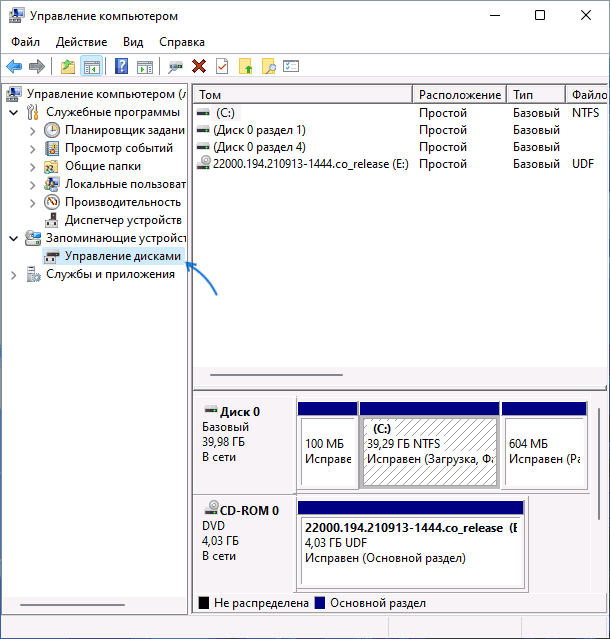Image resolution: width=610 pixels, height=639 pixels.
Task: Click Device Manager icon in tree
Action: 51,220
